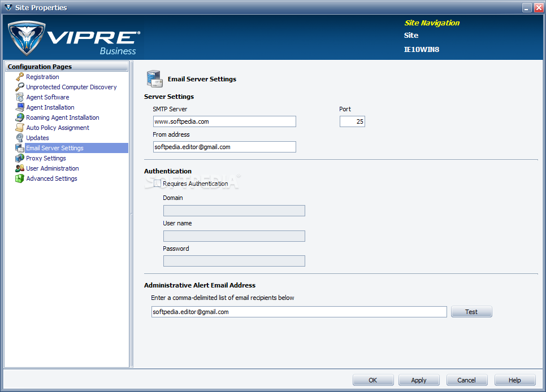The height and width of the screenshot is (392, 546).
Task: Click the Email Server Settings sidebar icon
Action: (x=20, y=148)
